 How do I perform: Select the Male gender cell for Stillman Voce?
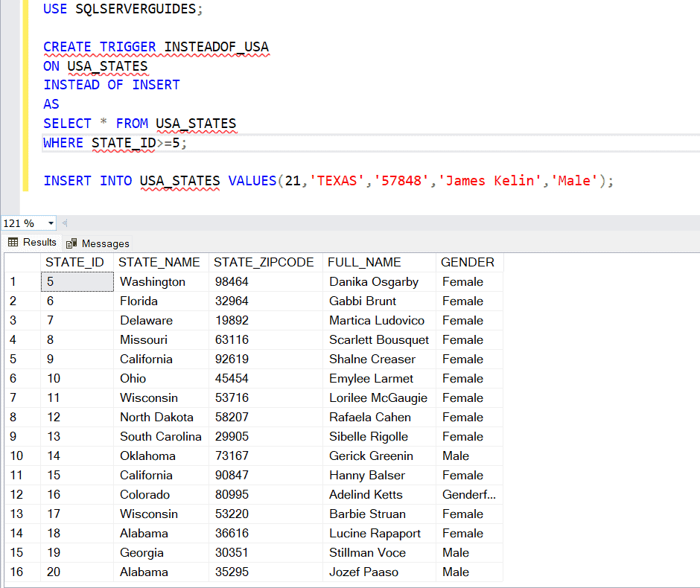point(455,552)
